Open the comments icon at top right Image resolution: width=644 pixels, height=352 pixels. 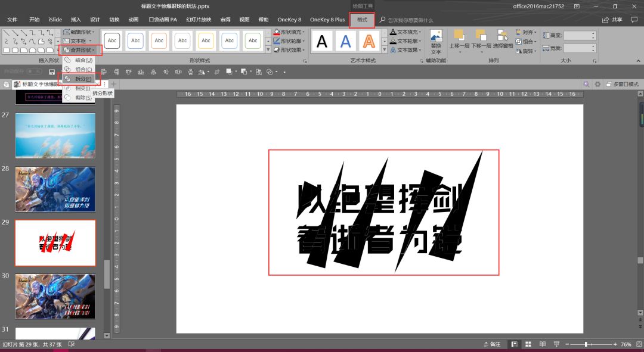(634, 20)
